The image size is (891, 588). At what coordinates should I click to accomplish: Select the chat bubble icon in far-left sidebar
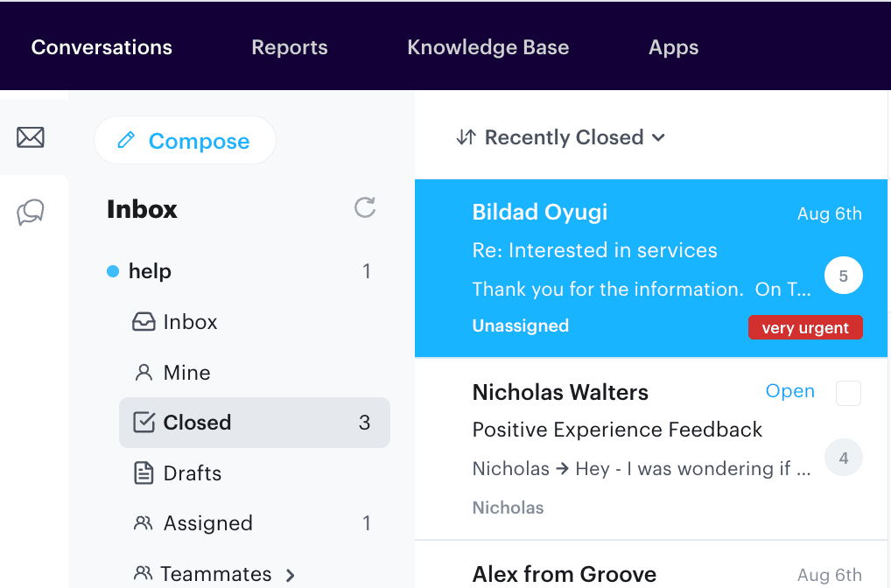tap(31, 212)
